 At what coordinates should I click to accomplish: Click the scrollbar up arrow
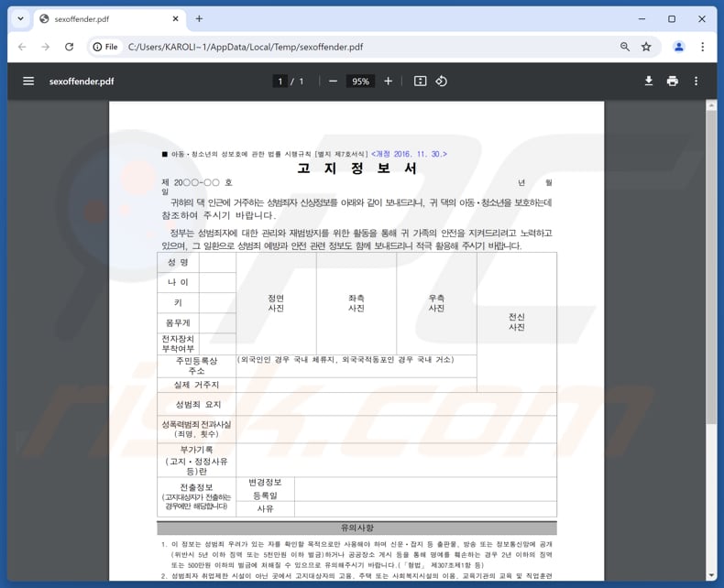[x=711, y=105]
